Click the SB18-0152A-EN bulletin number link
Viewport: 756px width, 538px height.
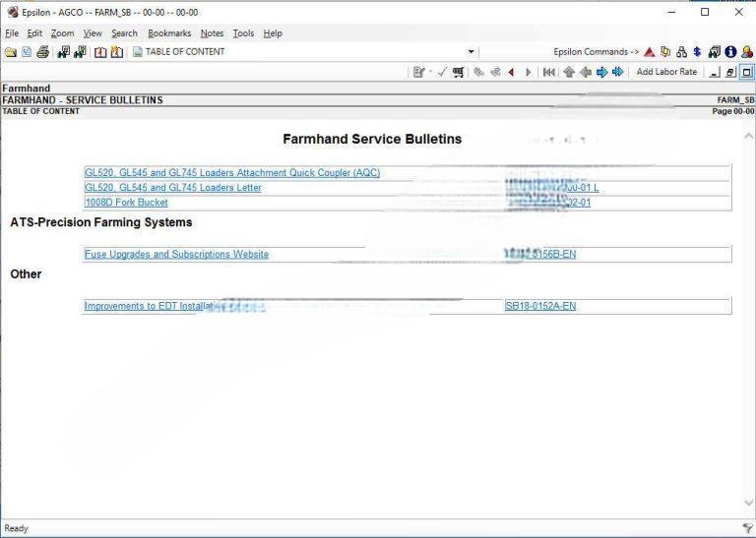click(540, 306)
